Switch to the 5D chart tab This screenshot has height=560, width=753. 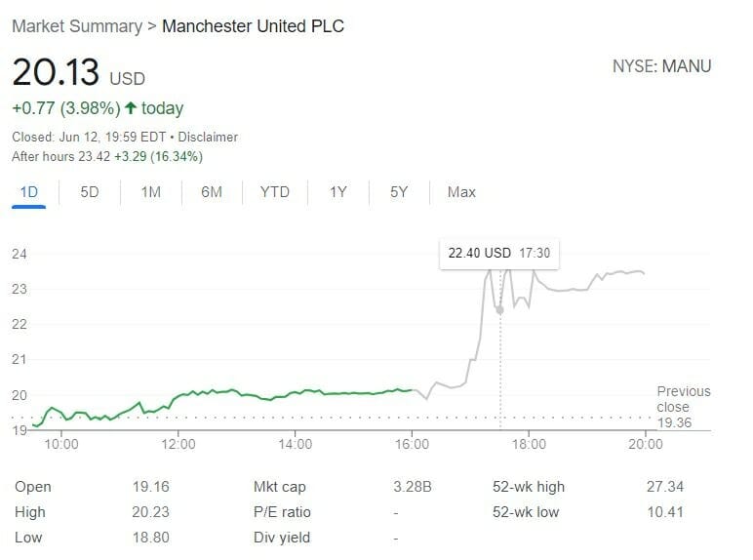[90, 192]
